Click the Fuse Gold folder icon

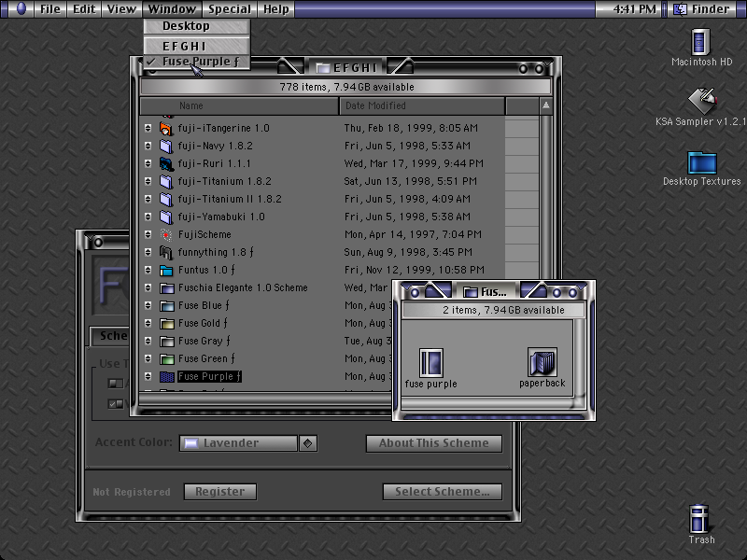(x=166, y=323)
